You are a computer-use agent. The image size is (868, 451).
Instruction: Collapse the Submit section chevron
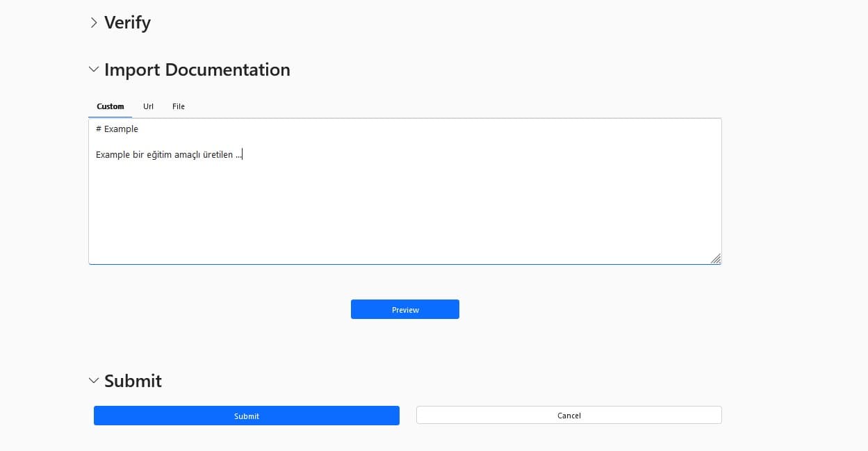(x=94, y=381)
